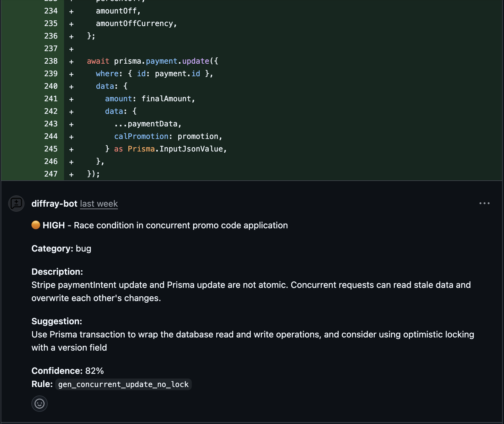This screenshot has width=504, height=424.
Task: Select line number 236 in the diff
Action: pos(51,36)
